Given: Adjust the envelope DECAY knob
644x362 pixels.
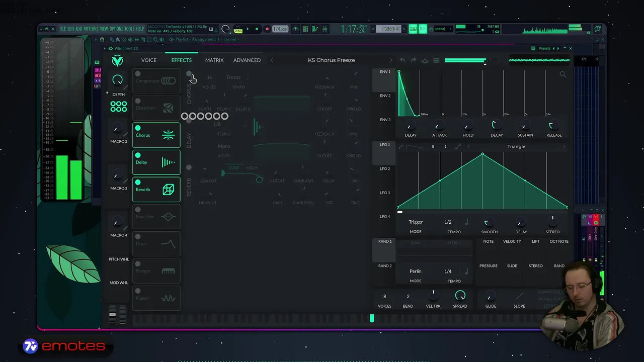Looking at the screenshot, I should tap(497, 125).
